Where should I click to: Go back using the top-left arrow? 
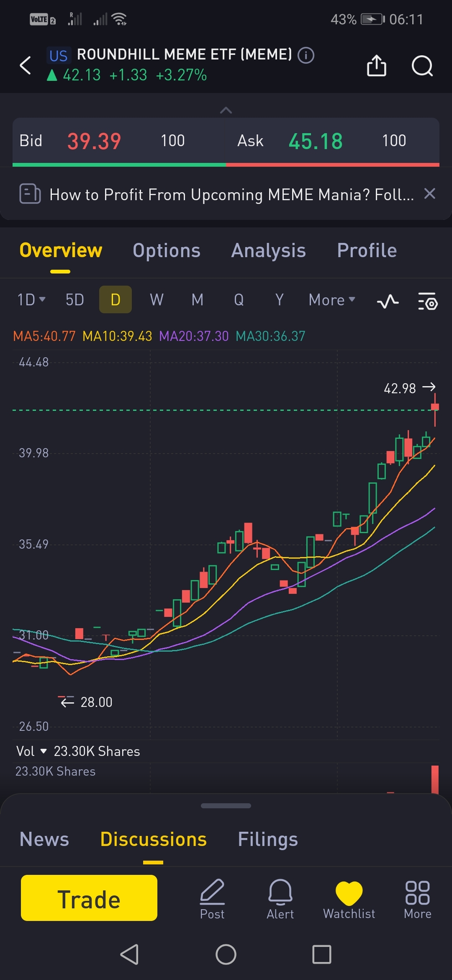[26, 65]
